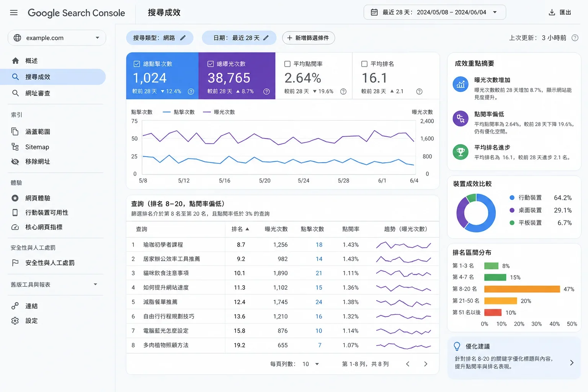This screenshot has height=392, width=588.
Task: Click the 曝光次數增加 insight icon
Action: pyautogui.click(x=461, y=84)
